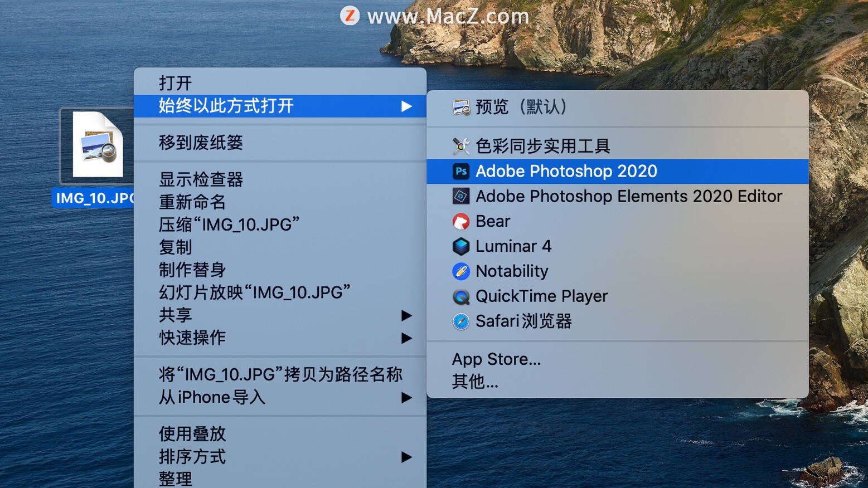Image resolution: width=868 pixels, height=488 pixels.
Task: Open with Adobe Photoshop 2020
Action: click(x=618, y=171)
